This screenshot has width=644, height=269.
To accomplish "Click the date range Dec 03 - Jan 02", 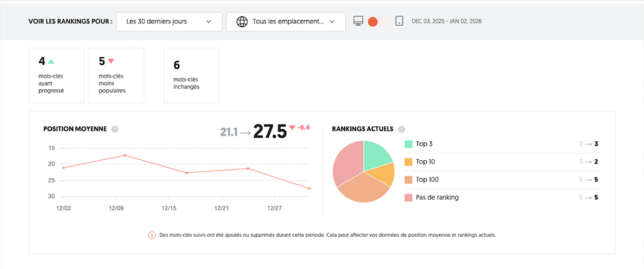I will pos(447,21).
